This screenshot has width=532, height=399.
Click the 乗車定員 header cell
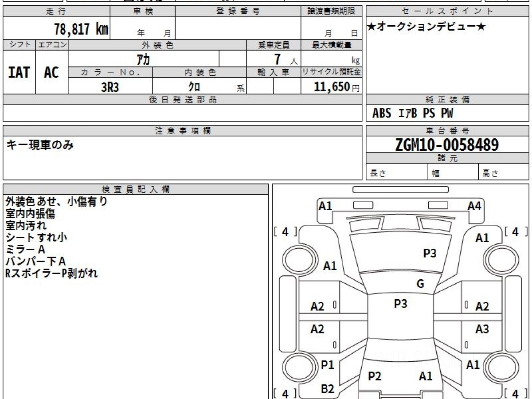274,45
